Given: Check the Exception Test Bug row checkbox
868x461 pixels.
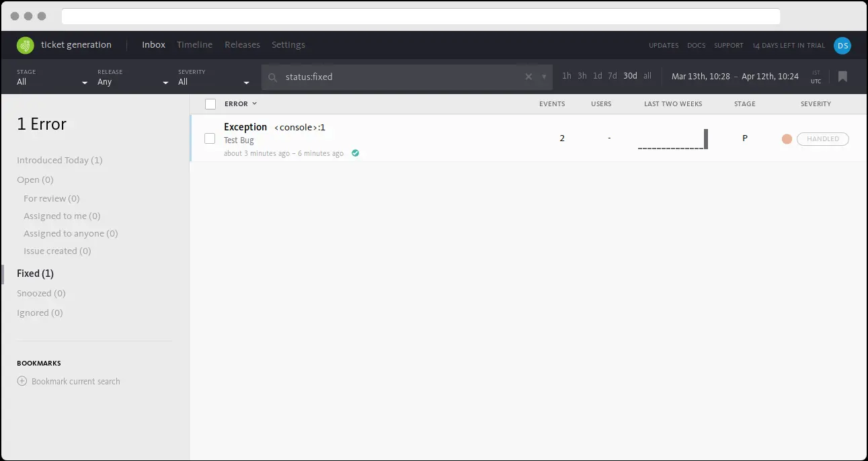Looking at the screenshot, I should pyautogui.click(x=210, y=138).
